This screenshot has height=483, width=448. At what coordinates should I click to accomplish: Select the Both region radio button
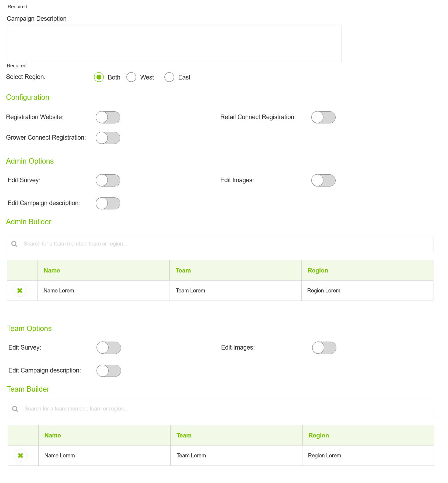[x=99, y=77]
